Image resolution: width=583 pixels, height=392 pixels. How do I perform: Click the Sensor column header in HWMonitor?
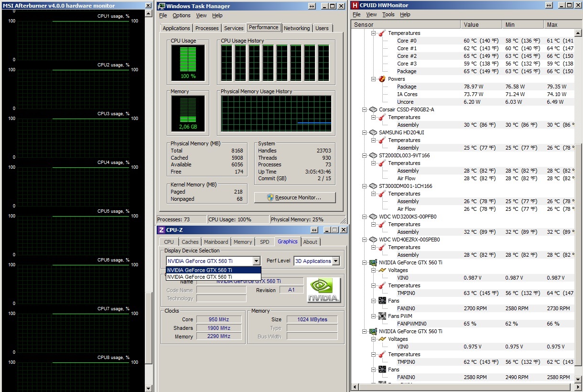coord(406,25)
